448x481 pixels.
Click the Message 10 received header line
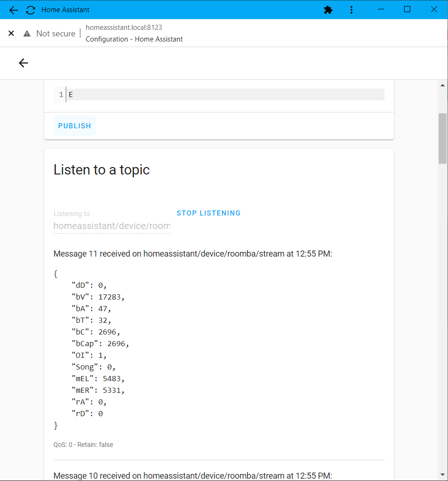193,476
